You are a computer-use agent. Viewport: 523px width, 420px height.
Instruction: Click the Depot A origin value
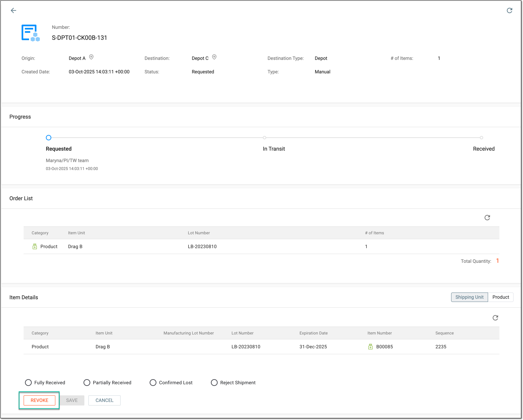[77, 58]
